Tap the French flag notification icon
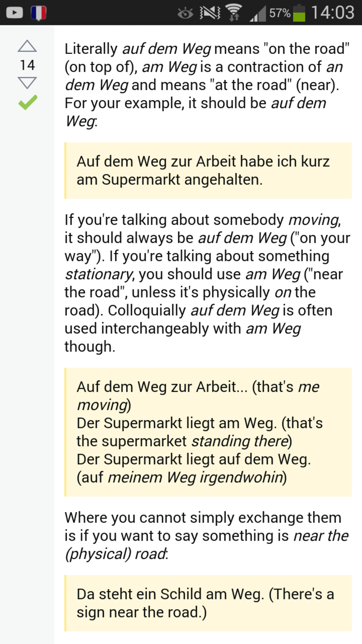 pyautogui.click(x=39, y=12)
